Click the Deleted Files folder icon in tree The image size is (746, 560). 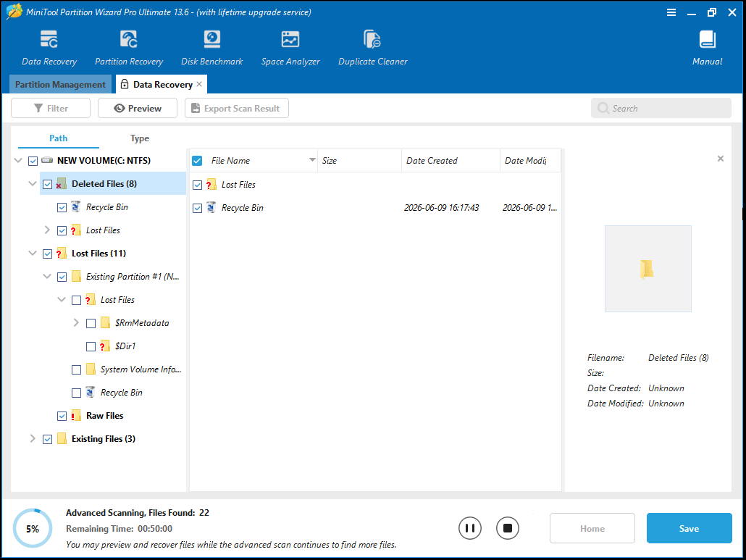(62, 184)
